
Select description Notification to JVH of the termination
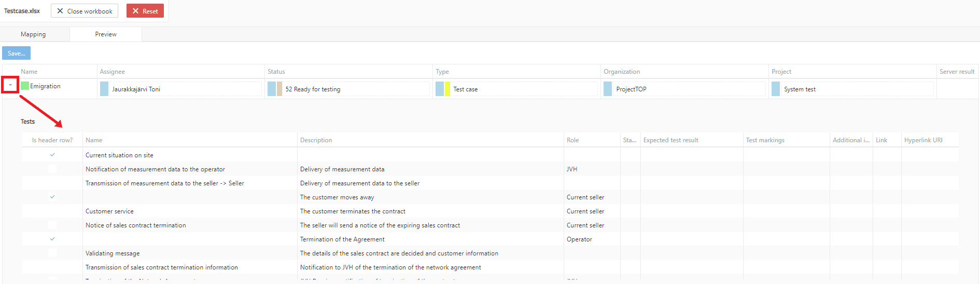tap(431, 267)
